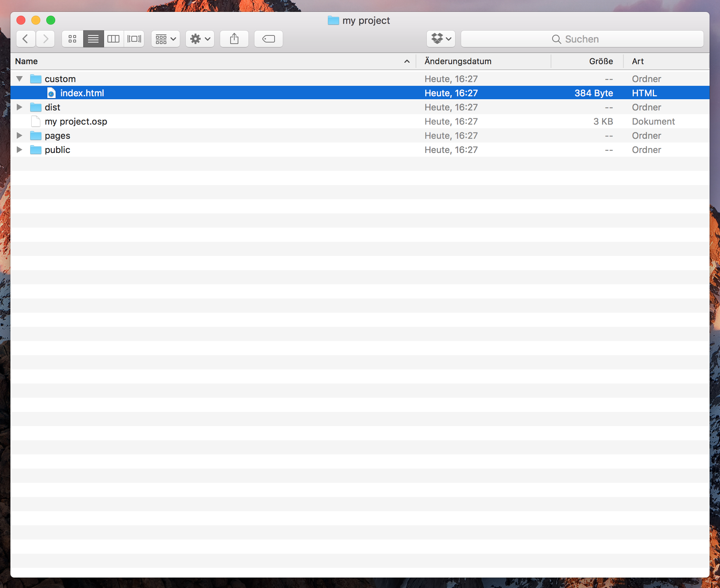The image size is (720, 588).
Task: Open the gear action menu
Action: click(200, 39)
